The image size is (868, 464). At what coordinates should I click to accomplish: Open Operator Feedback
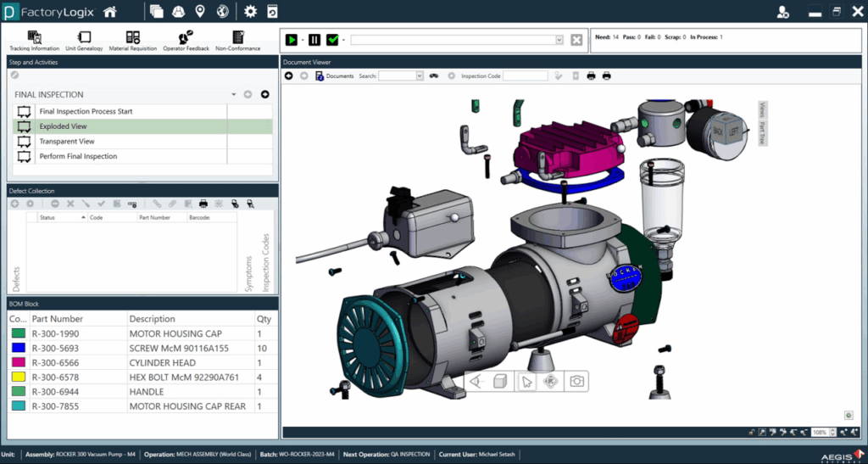(186, 37)
